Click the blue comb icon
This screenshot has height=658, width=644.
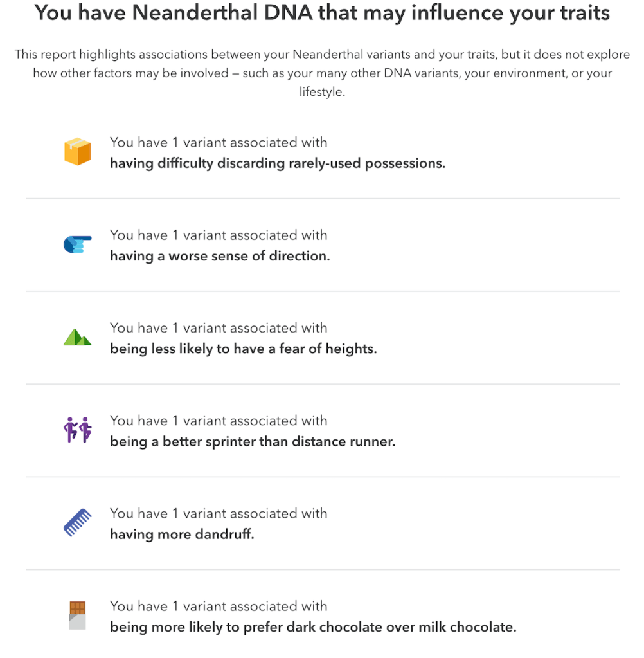coord(77,522)
